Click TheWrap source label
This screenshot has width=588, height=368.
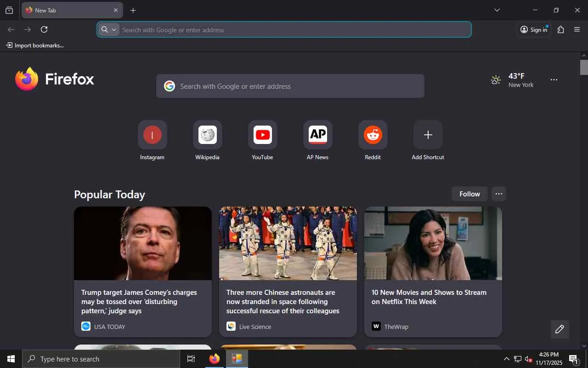click(x=396, y=327)
